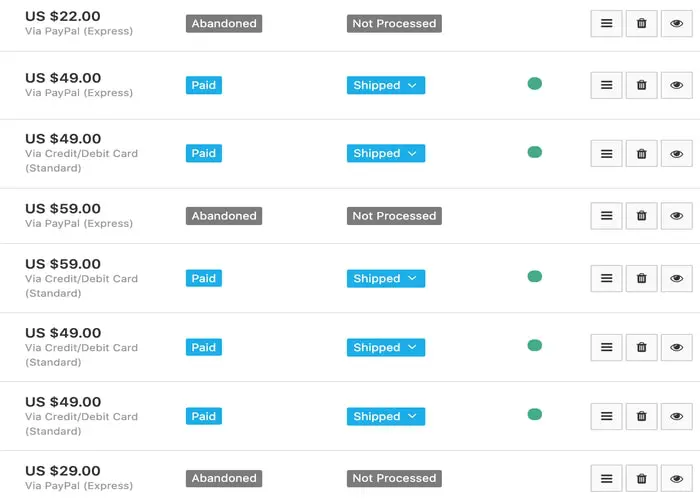Expand Shipped dropdown for $49.00 PayPal order
This screenshot has width=700, height=500.
[x=386, y=86]
